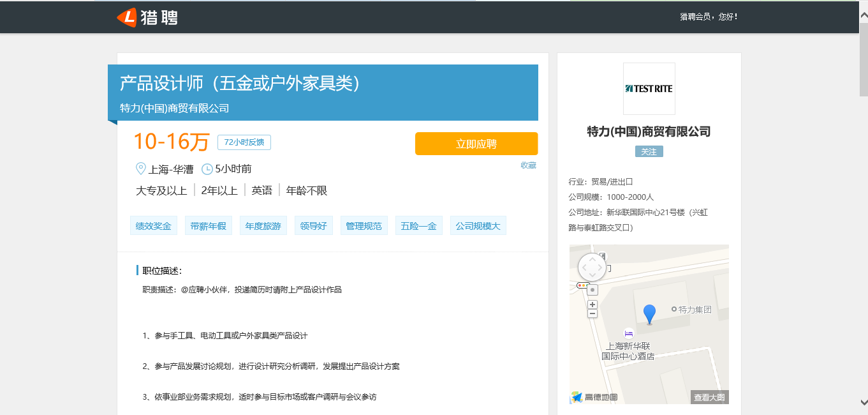Viewport: 868px width, 415px height.
Task: Select the 带薪年假 benefit tag
Action: tap(208, 225)
